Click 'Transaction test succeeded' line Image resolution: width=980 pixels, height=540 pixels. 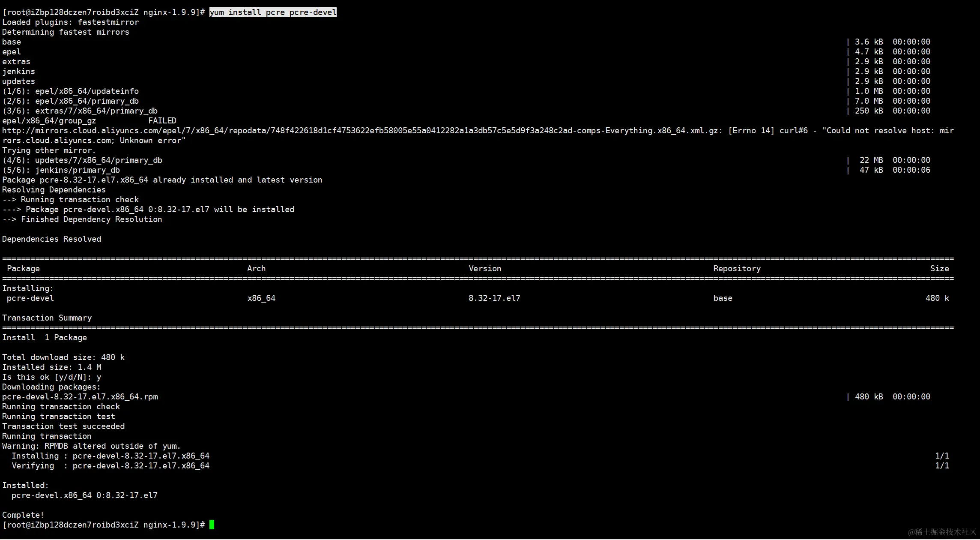pyautogui.click(x=63, y=426)
